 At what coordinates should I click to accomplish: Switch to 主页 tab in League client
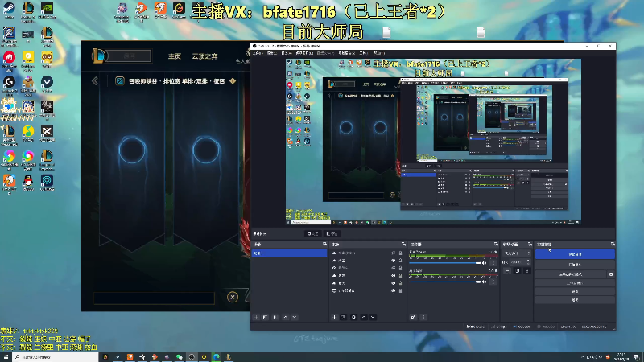(175, 56)
